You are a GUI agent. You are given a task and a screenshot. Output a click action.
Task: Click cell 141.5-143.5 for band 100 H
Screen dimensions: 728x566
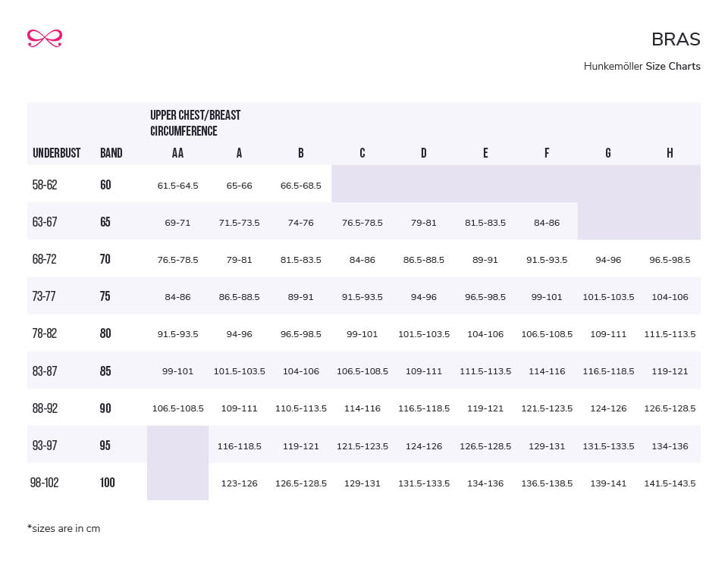click(x=670, y=483)
